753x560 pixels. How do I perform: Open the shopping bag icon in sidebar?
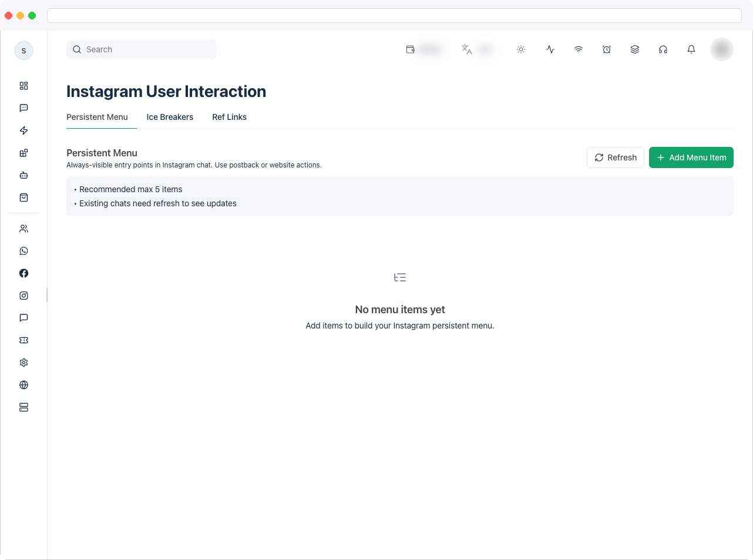23,197
